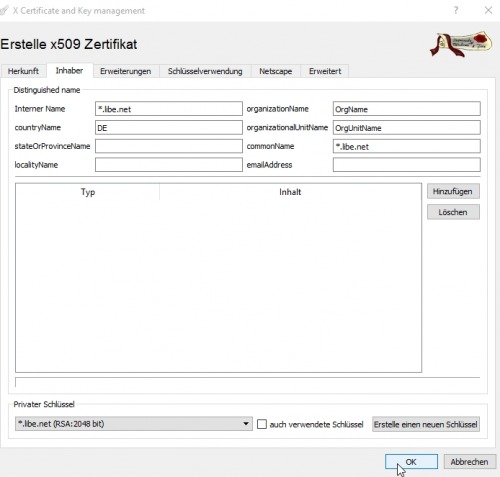
Task: Close the certificate dialog window
Action: click(x=488, y=10)
